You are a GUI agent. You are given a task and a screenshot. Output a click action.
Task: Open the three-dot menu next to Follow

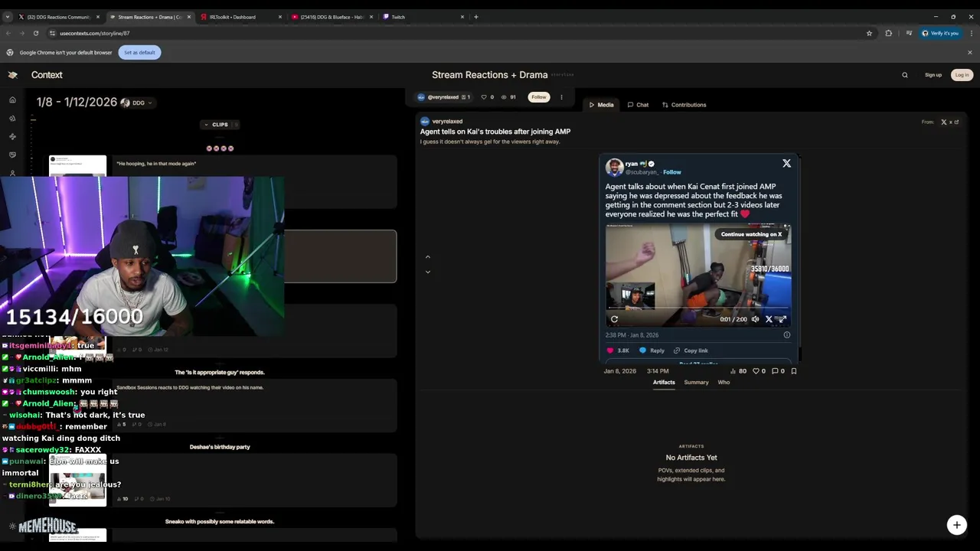(x=561, y=97)
